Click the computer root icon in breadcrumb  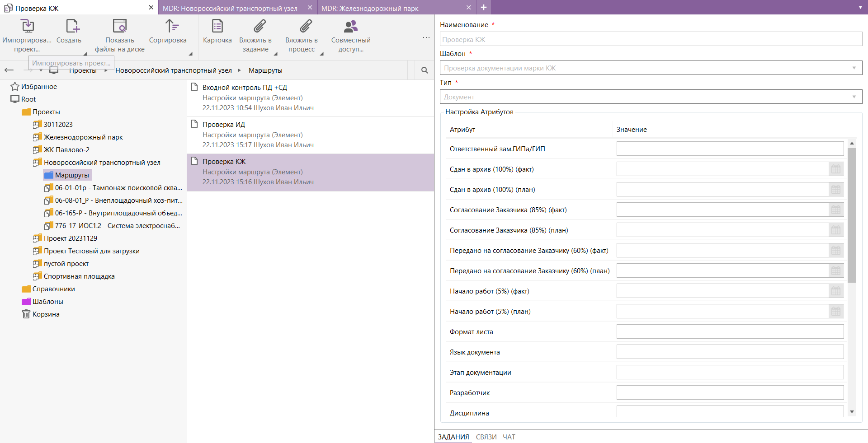coord(54,70)
